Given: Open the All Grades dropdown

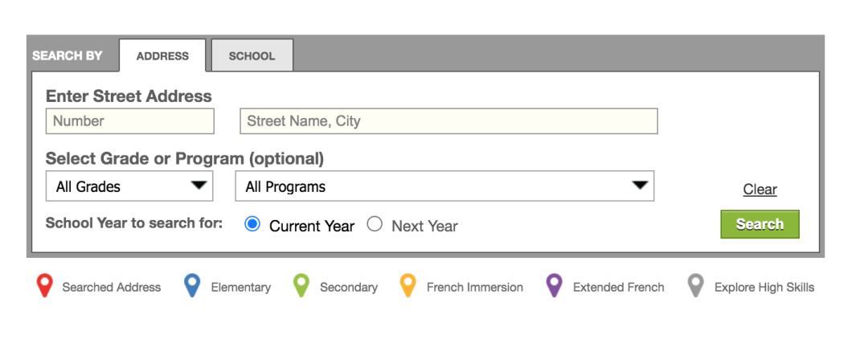Looking at the screenshot, I should click(x=129, y=186).
